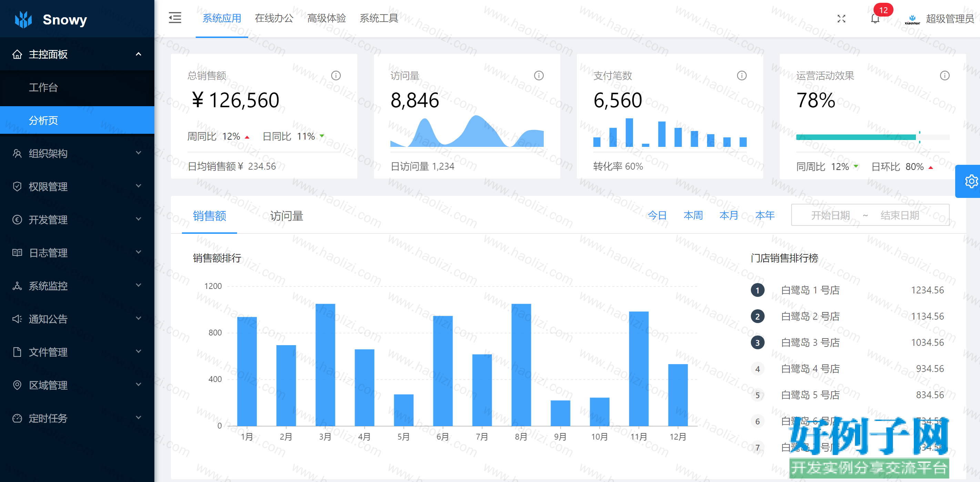
Task: Click the 访问量 area mini chart
Action: coord(467,131)
